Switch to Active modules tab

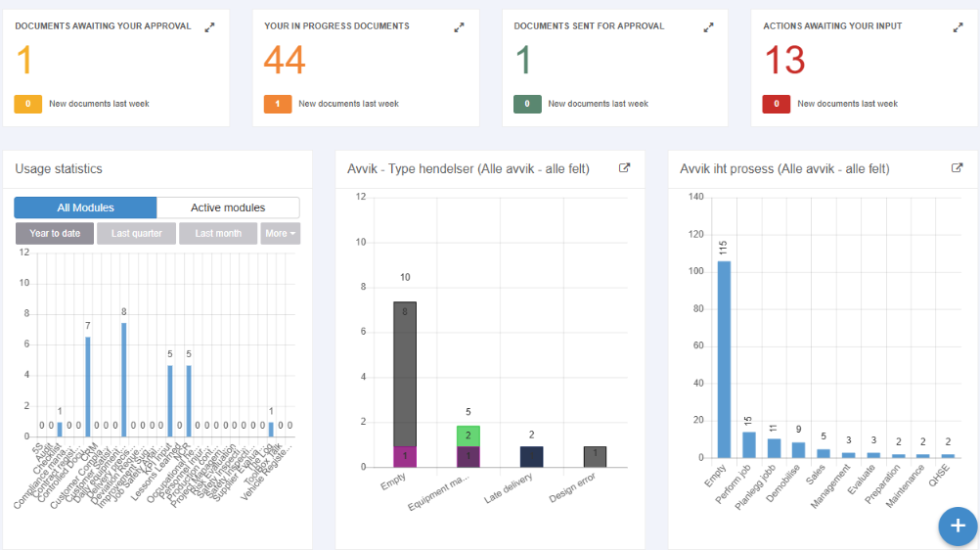(228, 207)
